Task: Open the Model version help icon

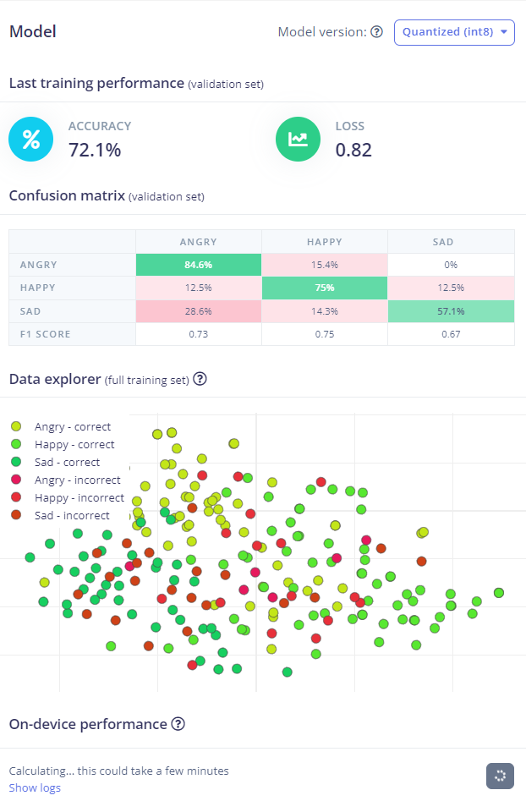Action: click(377, 32)
